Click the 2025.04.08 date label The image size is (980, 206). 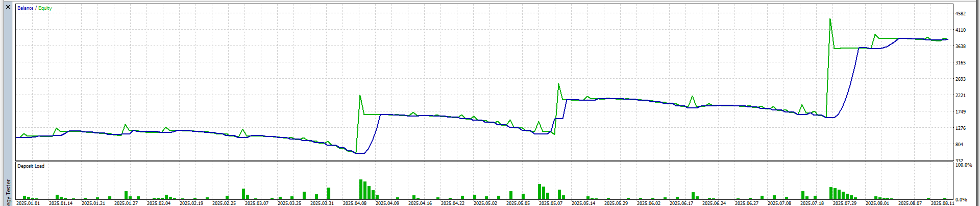(355, 203)
